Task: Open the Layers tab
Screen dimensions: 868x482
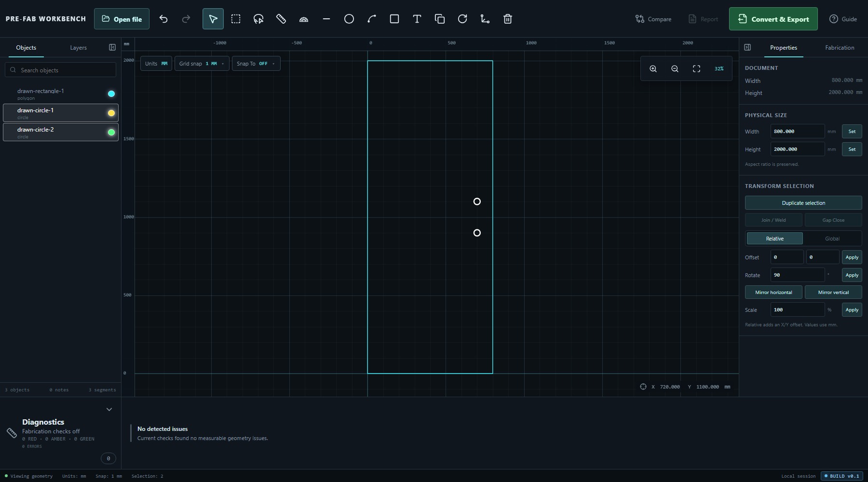Action: tap(78, 48)
